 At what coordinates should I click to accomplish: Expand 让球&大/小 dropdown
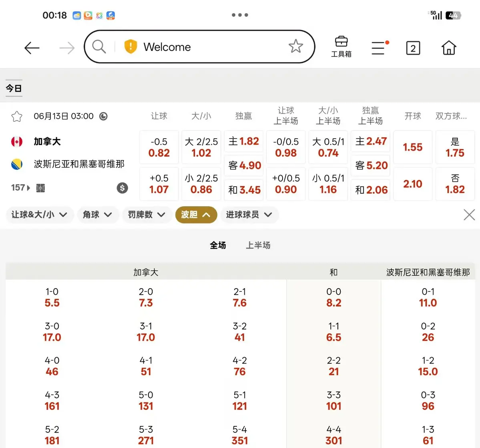pyautogui.click(x=40, y=215)
